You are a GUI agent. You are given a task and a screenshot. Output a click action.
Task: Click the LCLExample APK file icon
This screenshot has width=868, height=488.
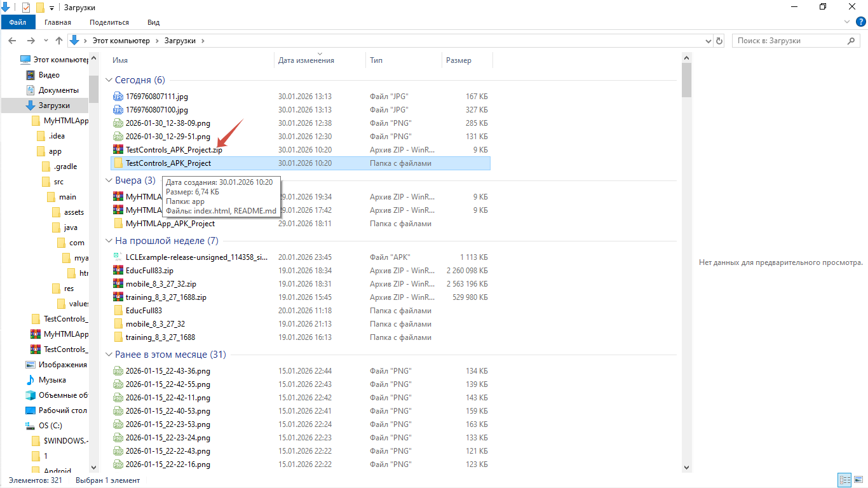click(118, 257)
